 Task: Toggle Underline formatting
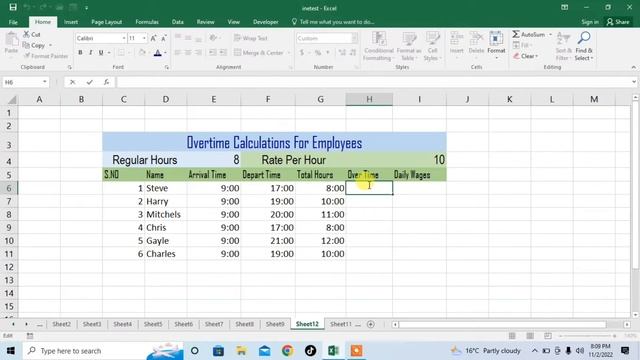click(x=101, y=53)
